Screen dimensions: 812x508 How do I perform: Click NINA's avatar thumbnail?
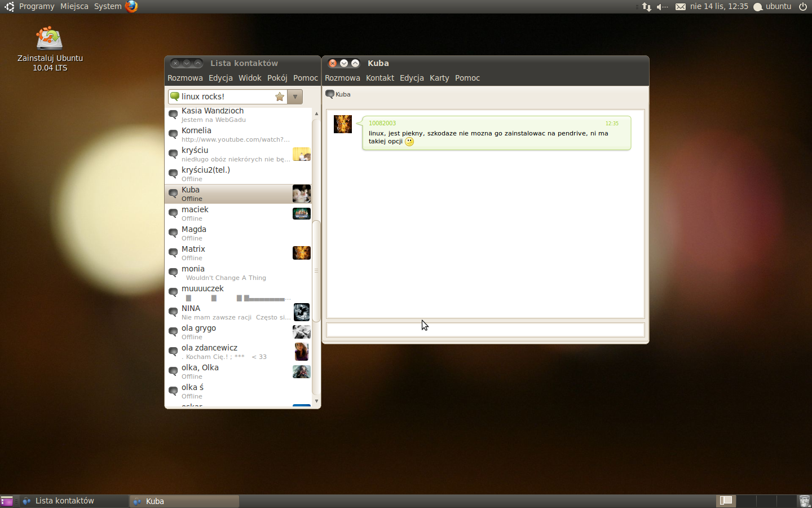coord(301,312)
